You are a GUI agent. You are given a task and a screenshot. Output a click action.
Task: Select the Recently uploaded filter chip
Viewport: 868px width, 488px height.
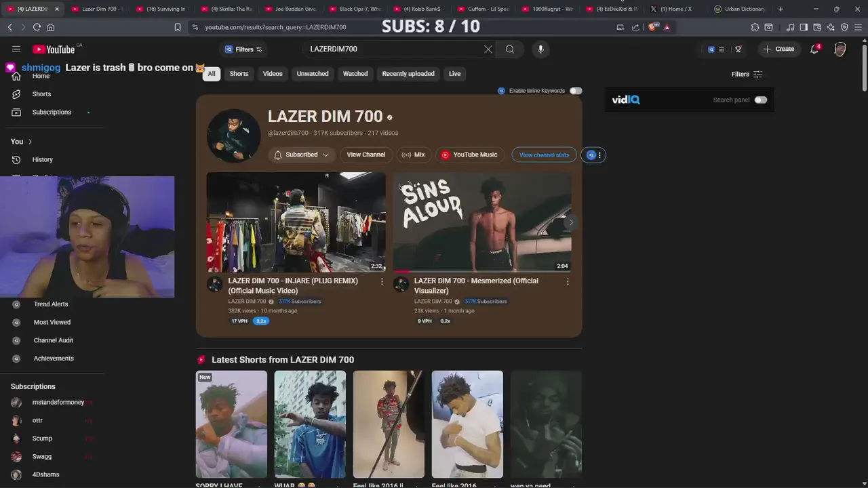coord(408,74)
